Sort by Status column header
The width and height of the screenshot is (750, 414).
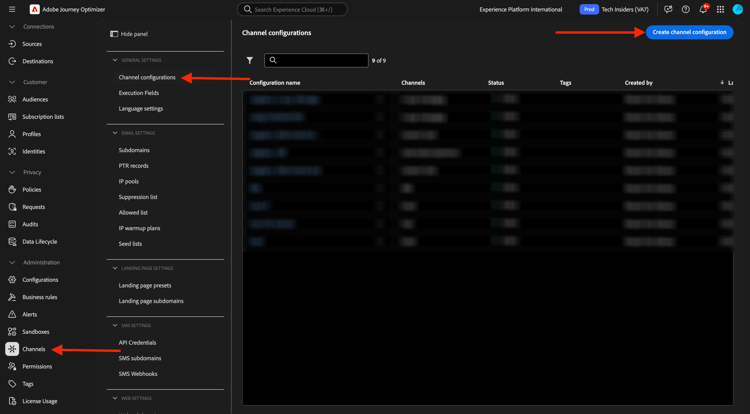pyautogui.click(x=496, y=83)
